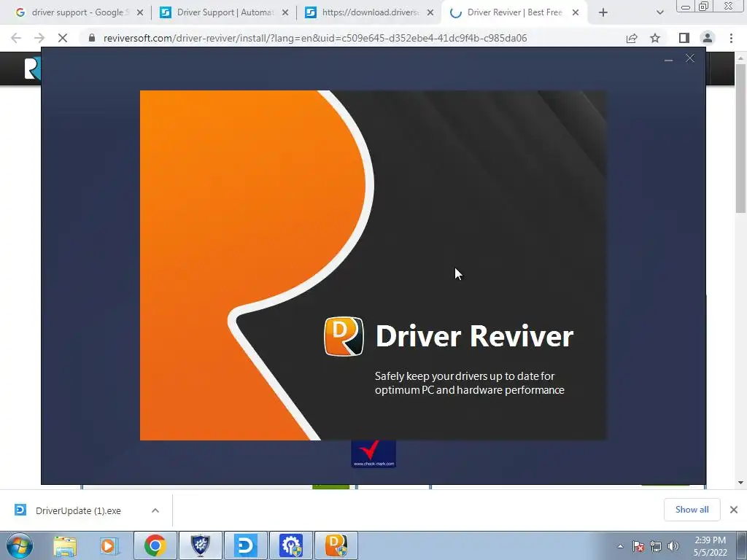
Task: Switch to the 'Driver Support | Automat' tab
Action: click(224, 12)
